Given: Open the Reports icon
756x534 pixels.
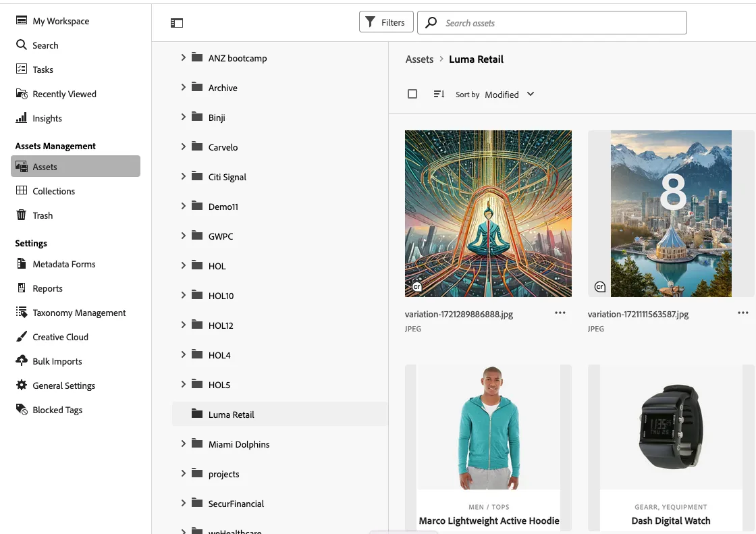Looking at the screenshot, I should [x=21, y=288].
